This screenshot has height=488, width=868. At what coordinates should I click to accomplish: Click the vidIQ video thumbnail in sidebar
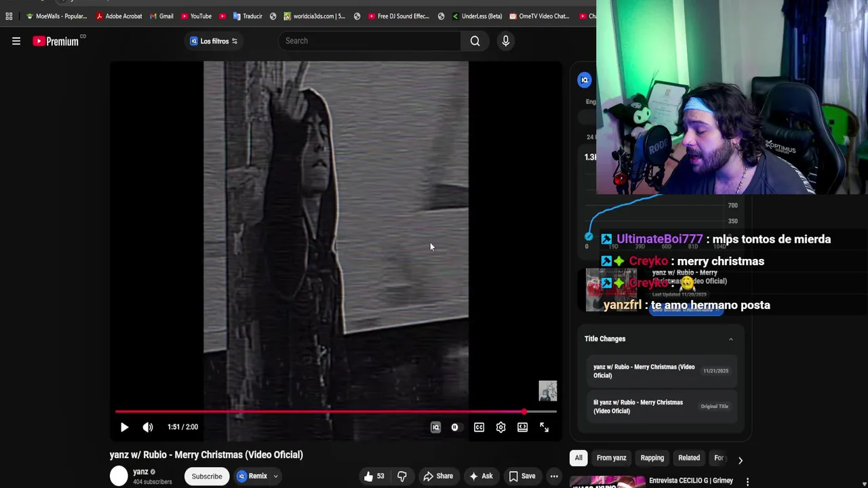coord(611,290)
